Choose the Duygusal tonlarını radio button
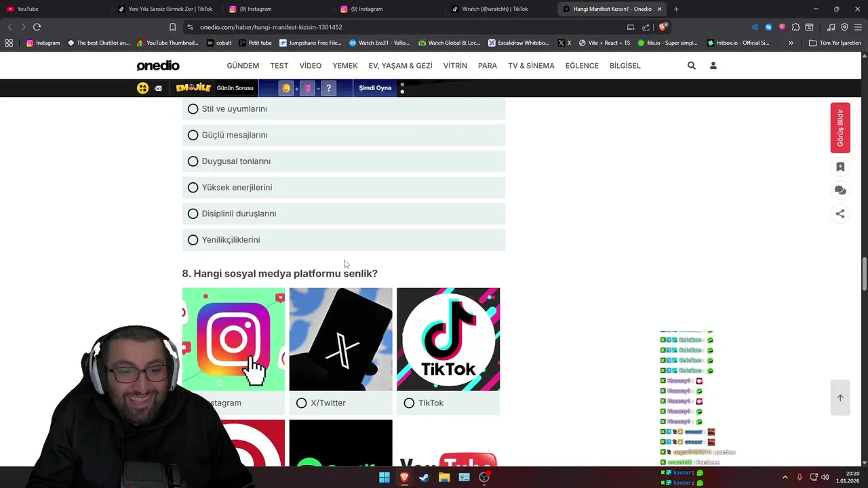Image resolution: width=868 pixels, height=488 pixels. pos(193,161)
